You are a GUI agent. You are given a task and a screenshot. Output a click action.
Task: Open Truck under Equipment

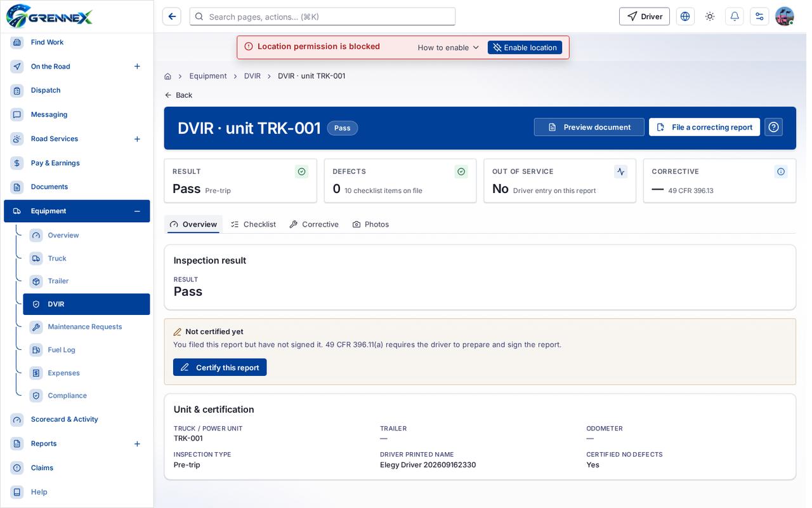coord(86,258)
